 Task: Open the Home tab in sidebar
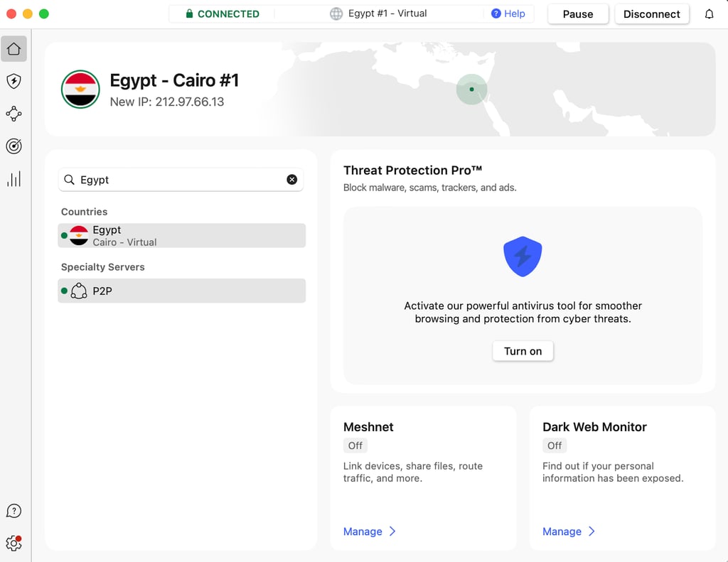point(14,49)
